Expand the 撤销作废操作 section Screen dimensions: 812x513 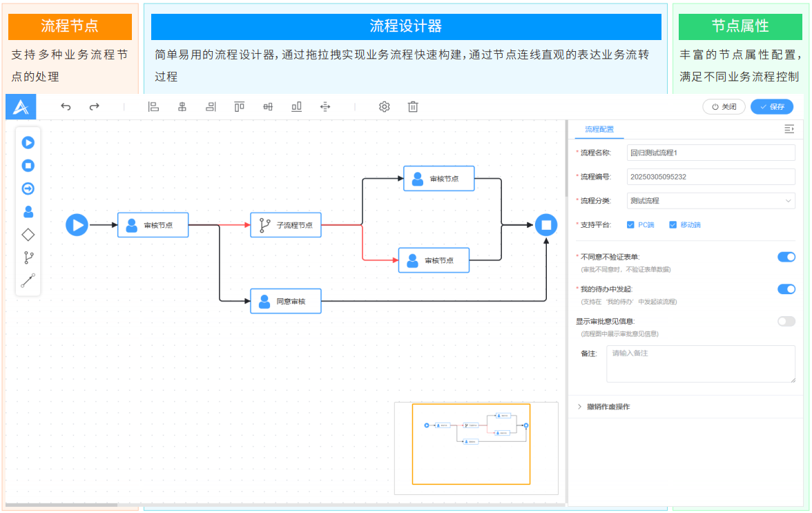[608, 407]
